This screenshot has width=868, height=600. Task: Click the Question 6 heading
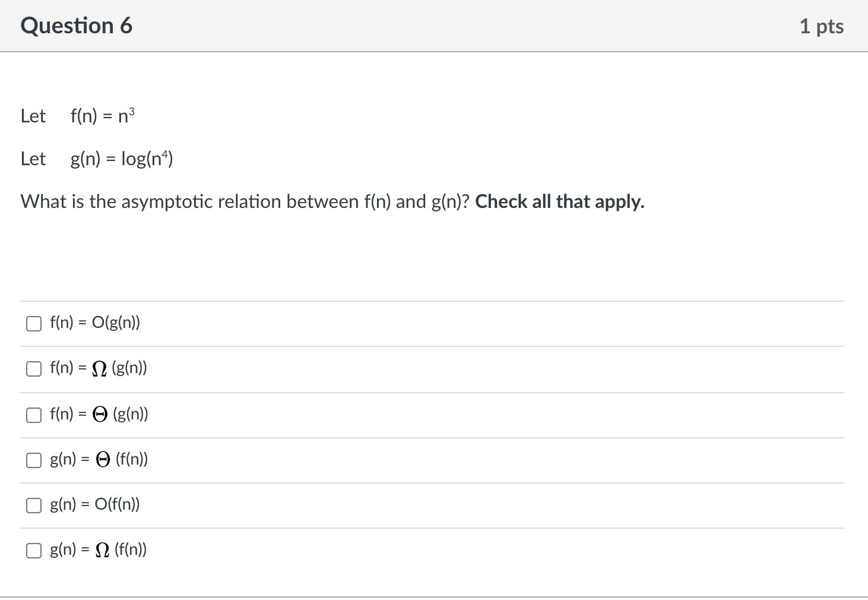[77, 26]
